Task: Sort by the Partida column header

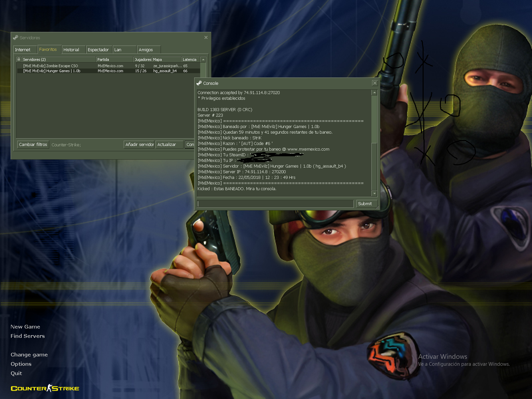Action: coord(115,60)
